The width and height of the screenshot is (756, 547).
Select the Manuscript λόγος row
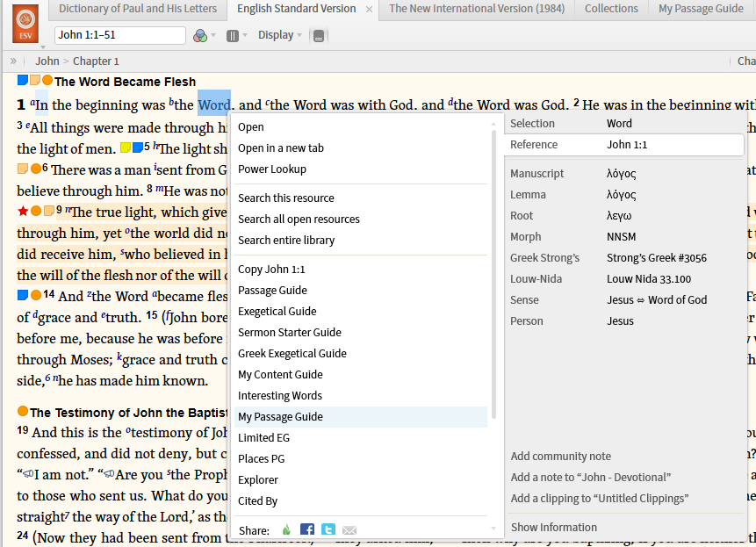point(625,174)
